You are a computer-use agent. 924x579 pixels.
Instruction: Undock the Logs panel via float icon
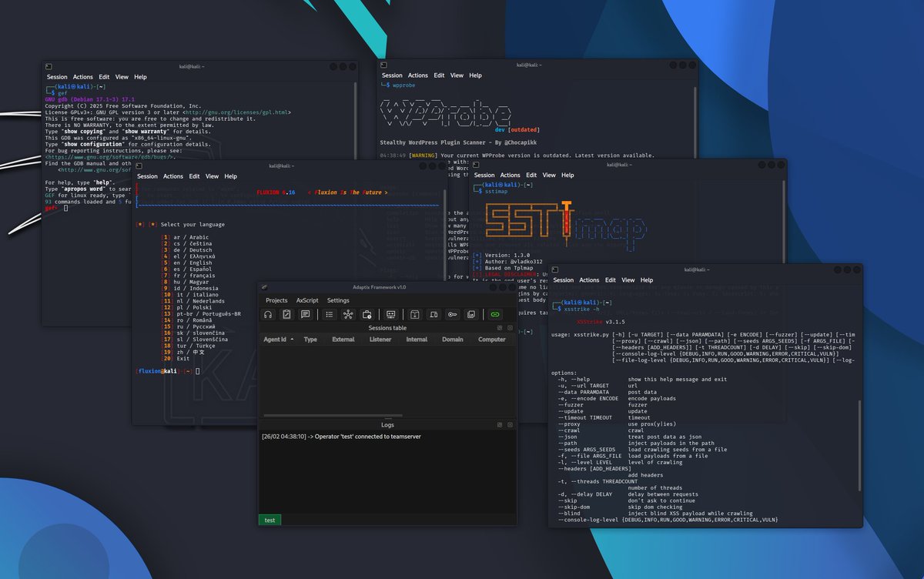(x=499, y=425)
